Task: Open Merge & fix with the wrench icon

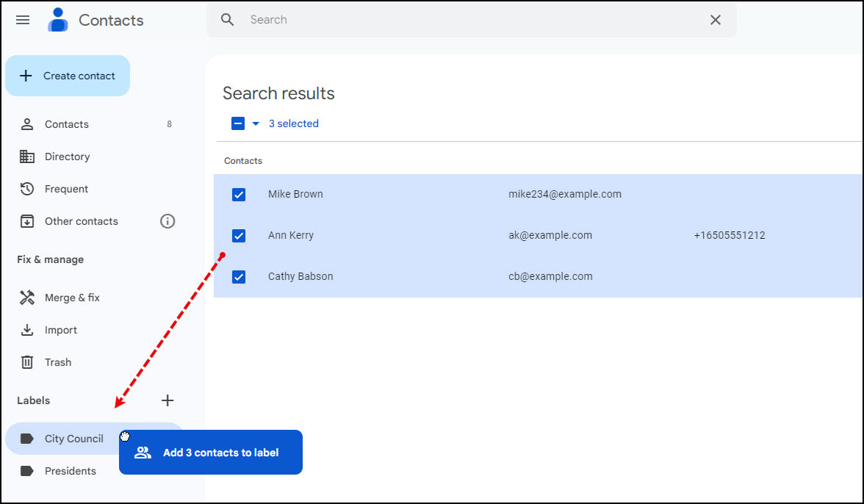Action: point(26,297)
